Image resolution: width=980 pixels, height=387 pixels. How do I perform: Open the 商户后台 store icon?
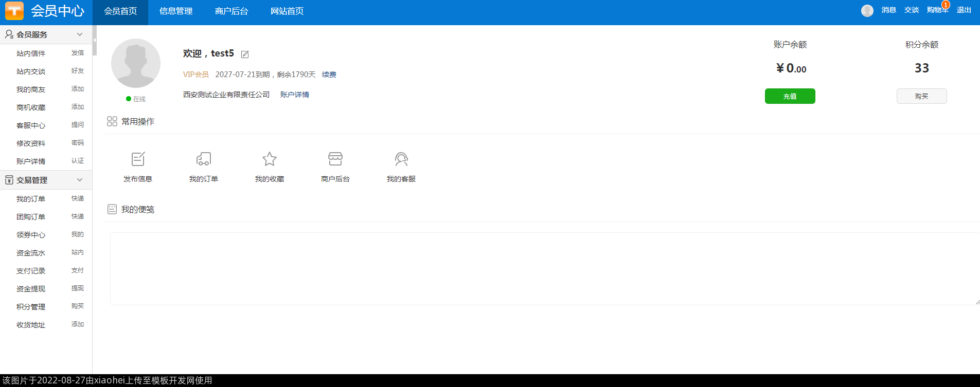(335, 159)
